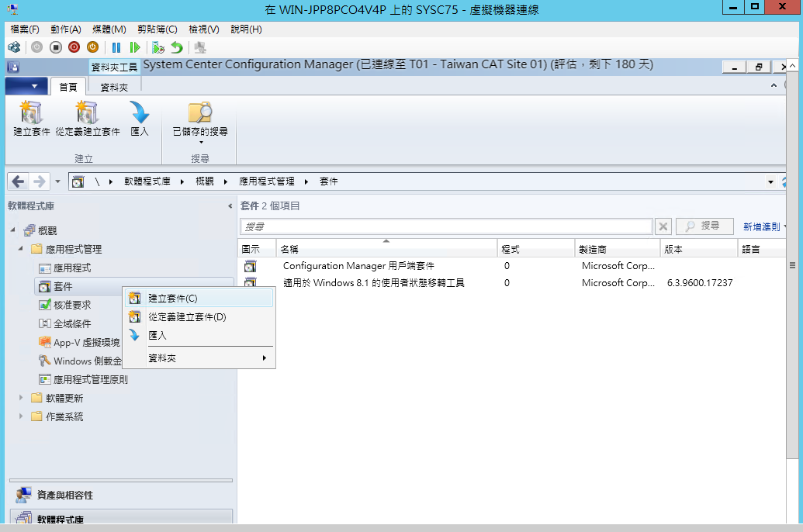
Task: Collapse the 應用程式管理 tree node
Action: [x=20, y=249]
